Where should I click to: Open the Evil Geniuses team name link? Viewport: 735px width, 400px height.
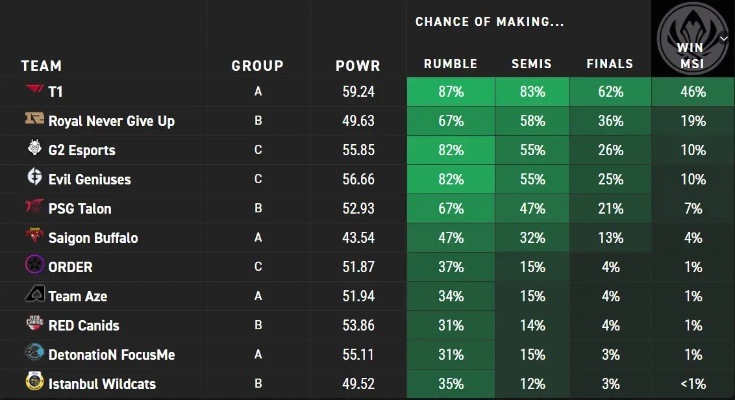(x=89, y=179)
